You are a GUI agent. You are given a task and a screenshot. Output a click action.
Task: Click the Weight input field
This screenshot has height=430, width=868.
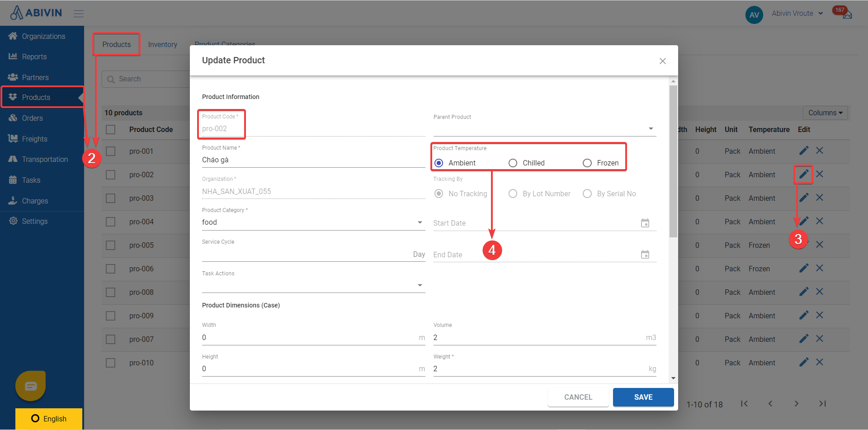(x=545, y=369)
